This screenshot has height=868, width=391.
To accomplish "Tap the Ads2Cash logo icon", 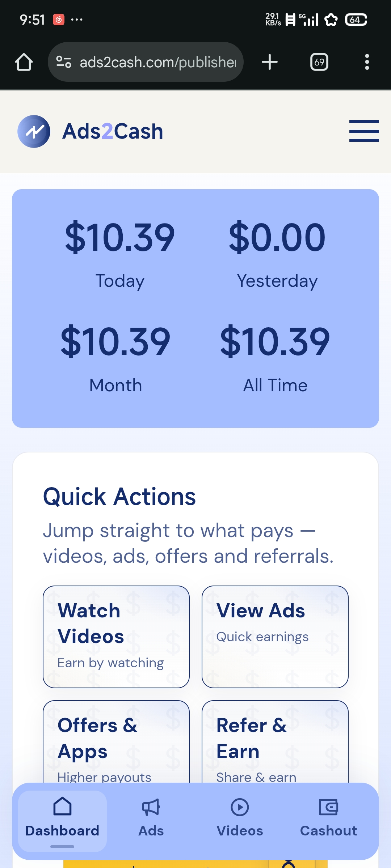I will (34, 131).
